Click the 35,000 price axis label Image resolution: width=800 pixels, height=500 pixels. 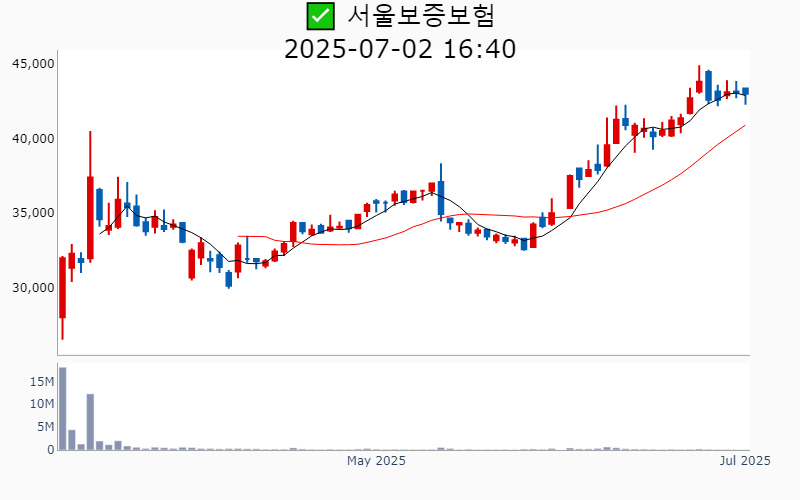click(34, 213)
